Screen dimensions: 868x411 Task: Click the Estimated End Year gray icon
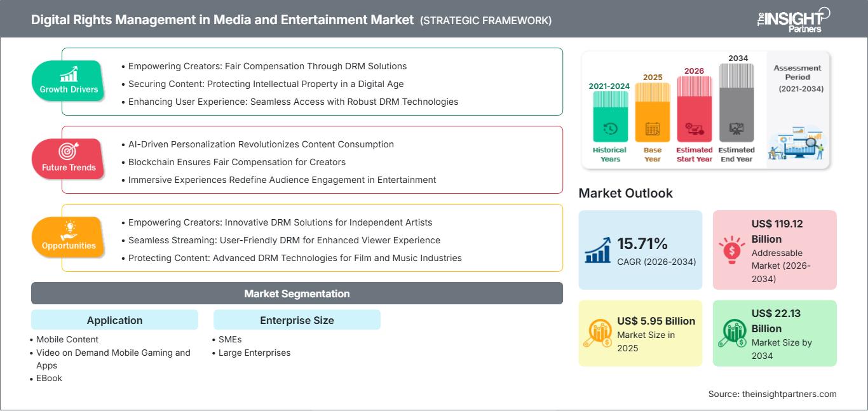coord(736,129)
